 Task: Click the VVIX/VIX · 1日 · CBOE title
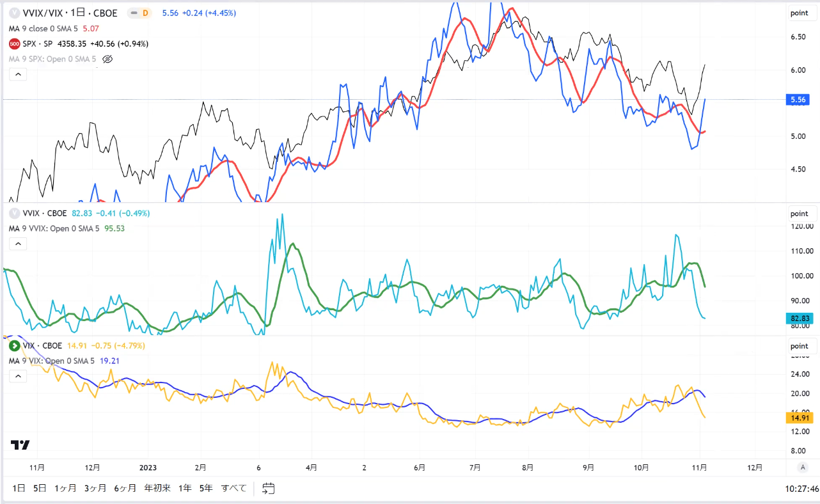coord(70,13)
